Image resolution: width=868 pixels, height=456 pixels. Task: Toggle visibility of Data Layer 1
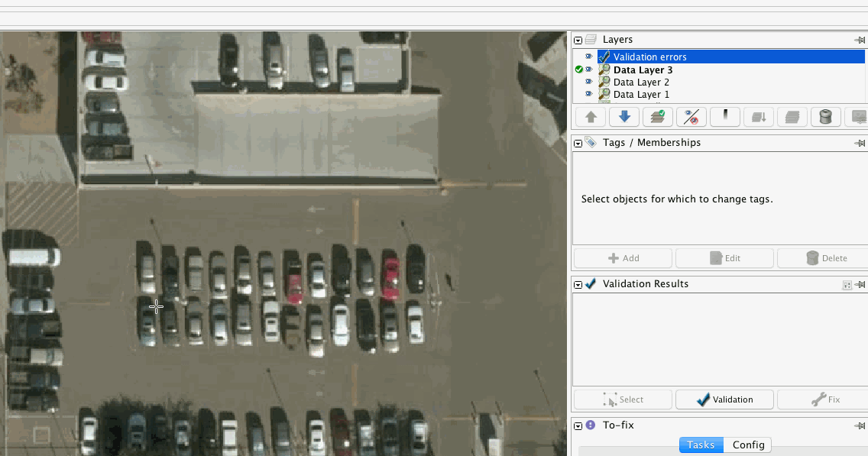[x=588, y=95]
